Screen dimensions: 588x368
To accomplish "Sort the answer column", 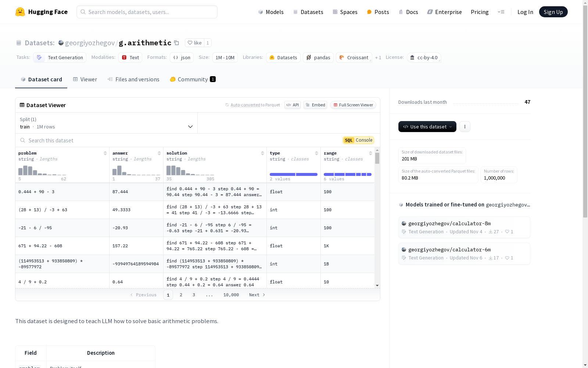I will (159, 153).
